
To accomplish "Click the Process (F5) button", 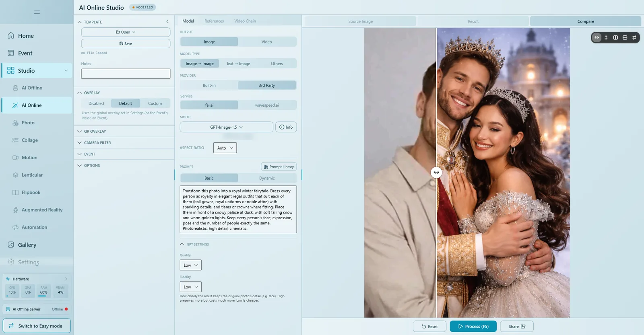I will pos(473,327).
